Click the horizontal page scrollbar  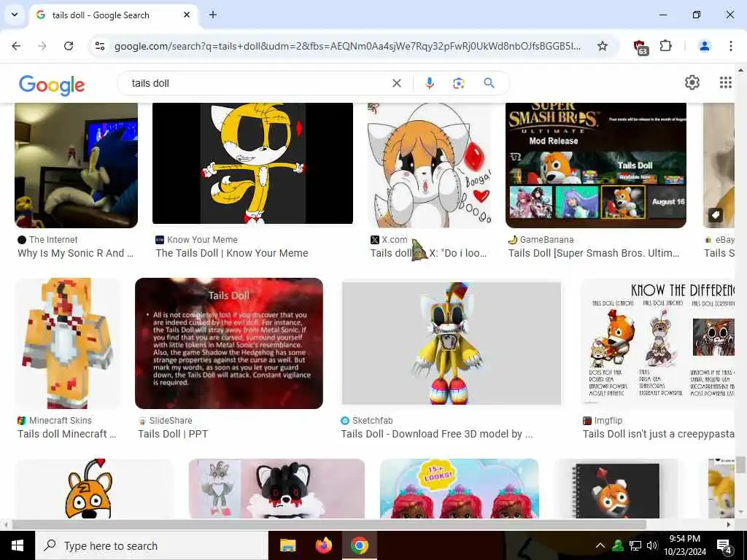pyautogui.click(x=329, y=525)
